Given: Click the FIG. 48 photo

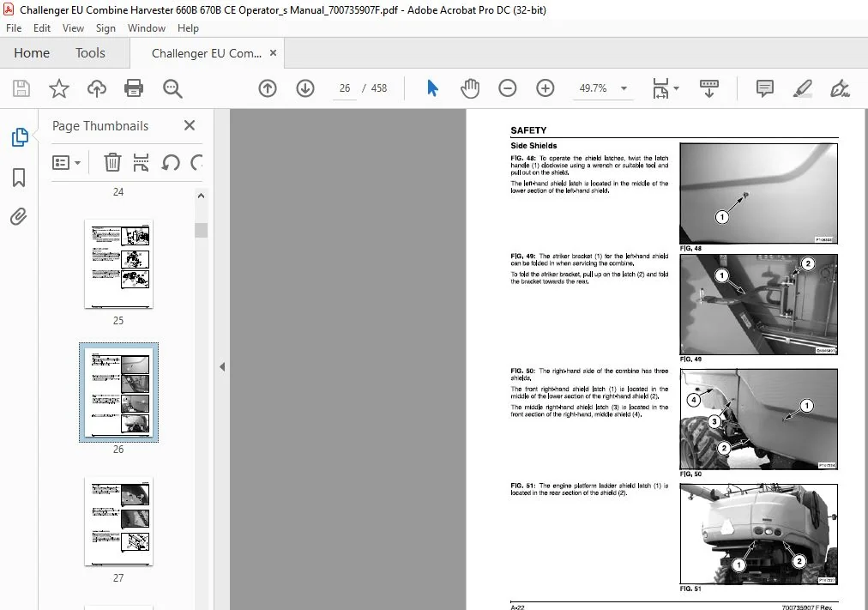Looking at the screenshot, I should (758, 193).
